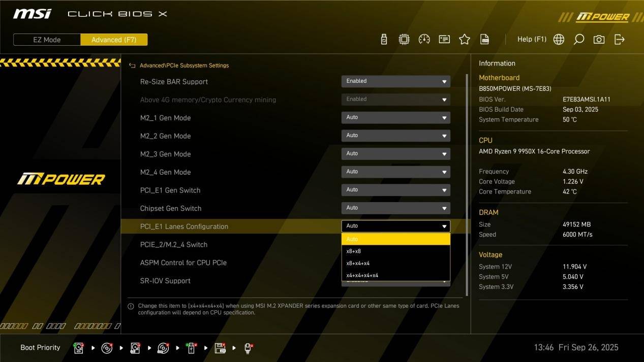Take a screenshot with camera icon
Image resolution: width=644 pixels, height=362 pixels.
[x=599, y=40]
